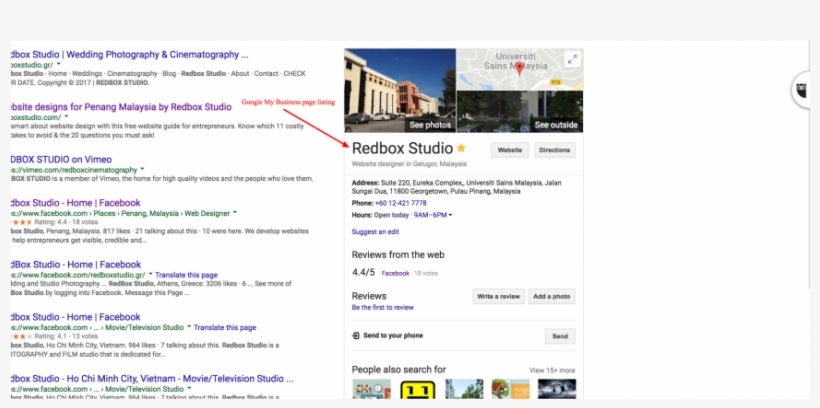The height and width of the screenshot is (408, 820).
Task: Click View 15+ more link
Action: [x=552, y=370]
